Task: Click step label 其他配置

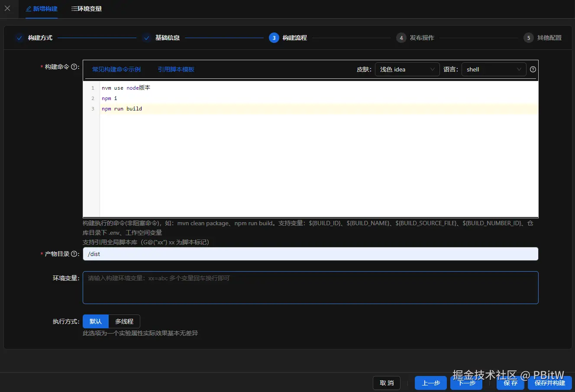Action: (x=549, y=38)
